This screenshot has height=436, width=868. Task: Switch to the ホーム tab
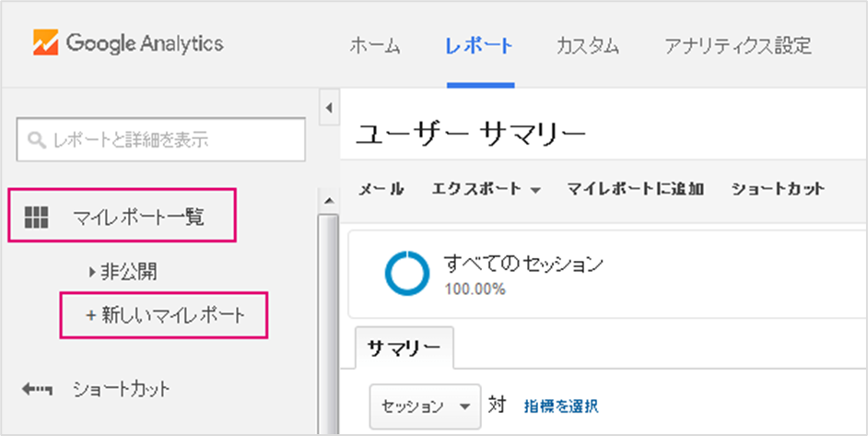(375, 45)
